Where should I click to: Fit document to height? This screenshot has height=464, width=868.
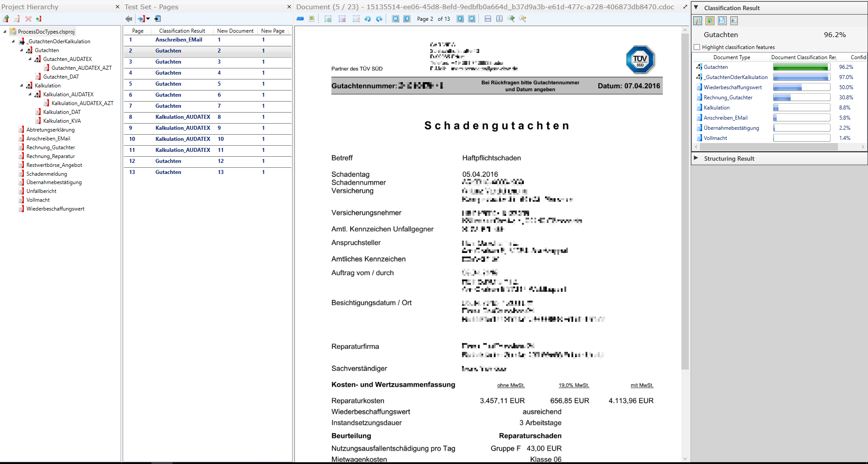499,19
